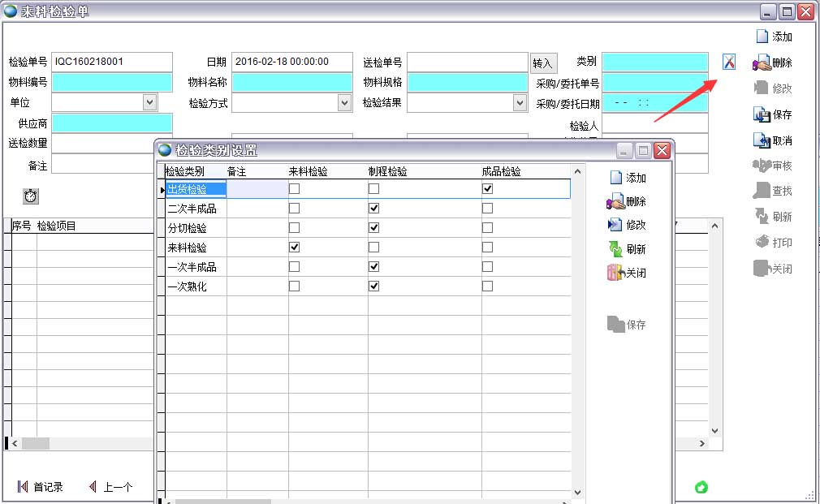Toggle 成品检验 checkbox for 出货检验 row

point(487,188)
